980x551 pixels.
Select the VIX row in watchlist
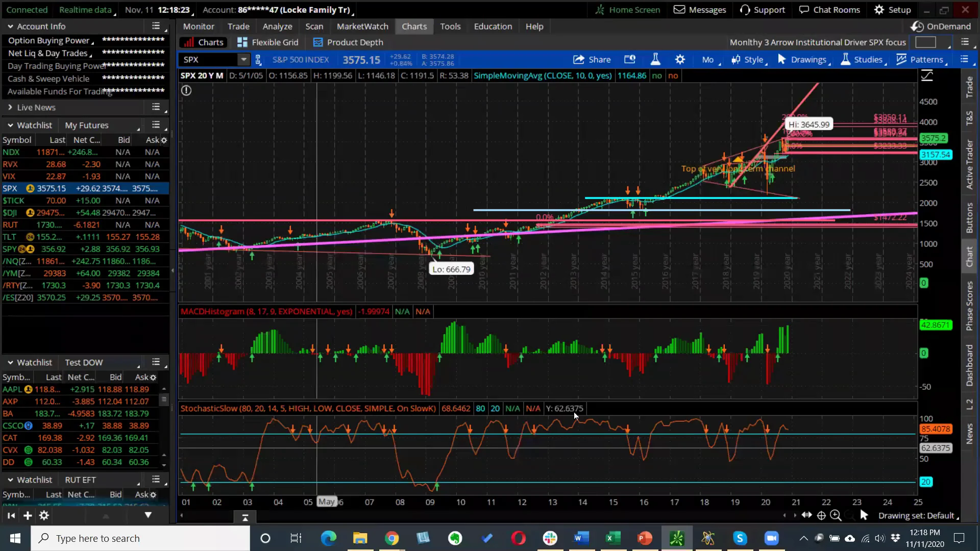tap(85, 176)
